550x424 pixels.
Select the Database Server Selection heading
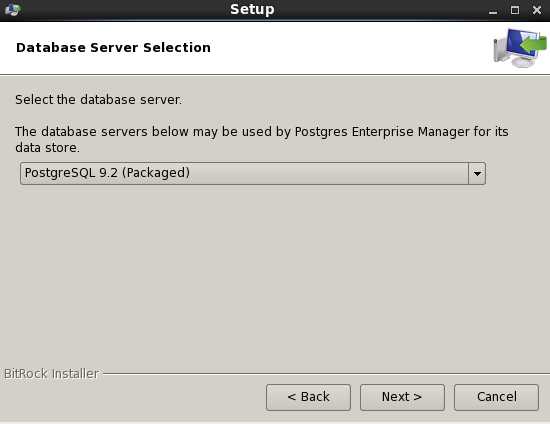[113, 47]
